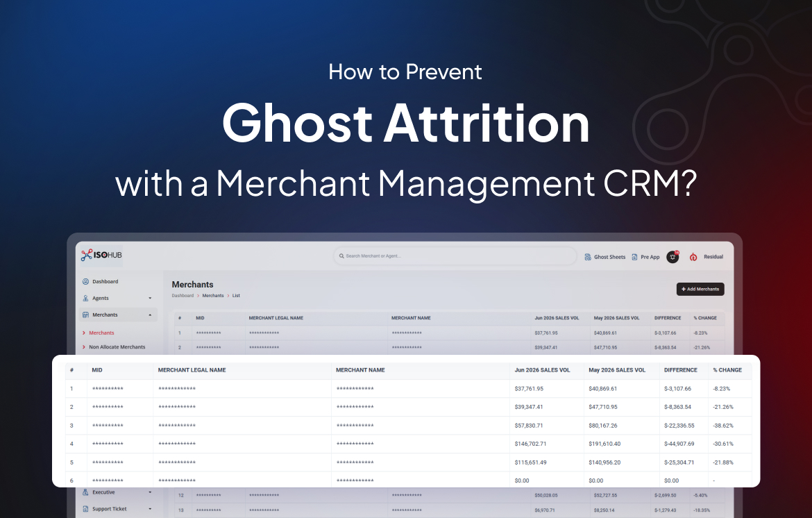812x518 pixels.
Task: Click the Merchants section sidebar icon
Action: [x=85, y=315]
